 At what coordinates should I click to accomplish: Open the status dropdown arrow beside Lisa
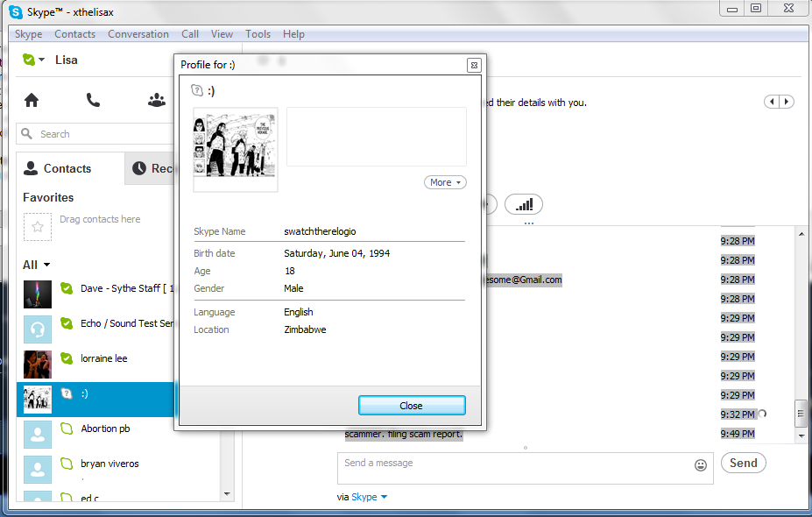click(41, 59)
